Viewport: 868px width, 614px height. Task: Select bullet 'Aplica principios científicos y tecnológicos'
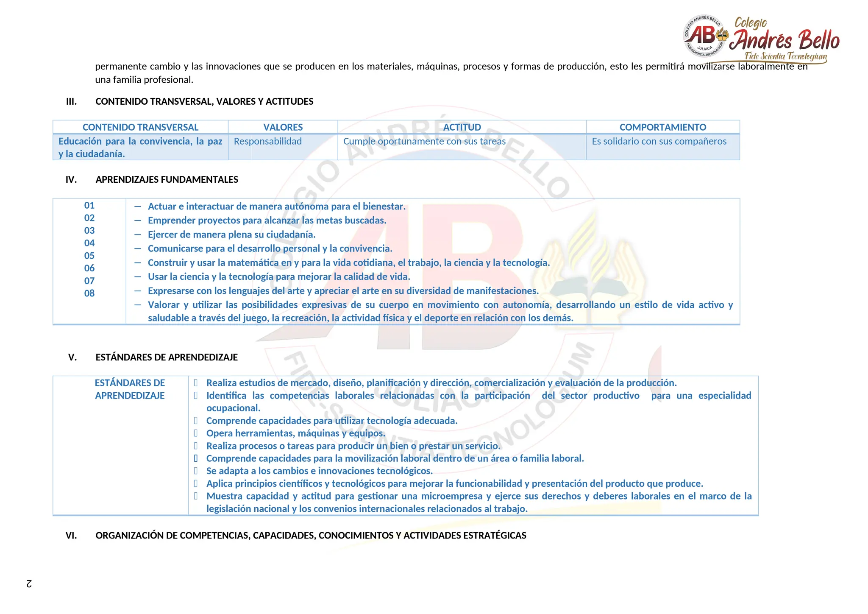(455, 484)
